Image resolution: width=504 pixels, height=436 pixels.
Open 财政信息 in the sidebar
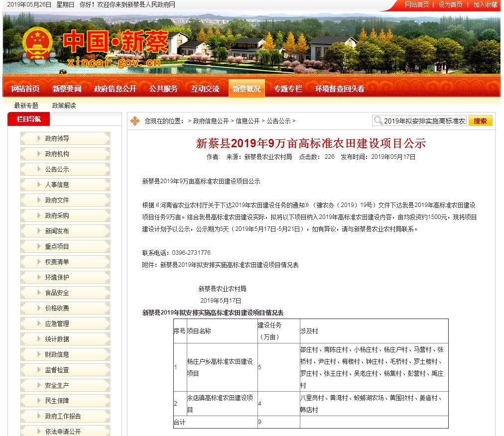(65, 354)
